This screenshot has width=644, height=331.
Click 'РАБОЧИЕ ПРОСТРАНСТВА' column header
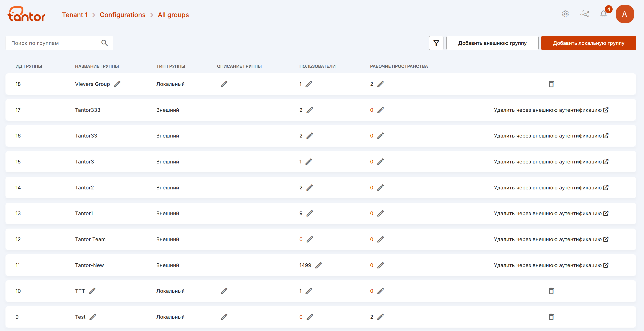point(399,66)
